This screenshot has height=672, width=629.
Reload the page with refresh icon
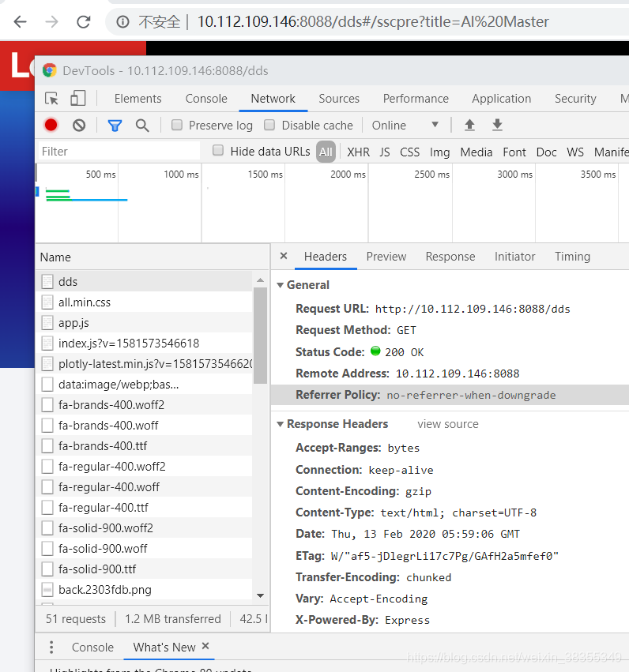coord(83,21)
